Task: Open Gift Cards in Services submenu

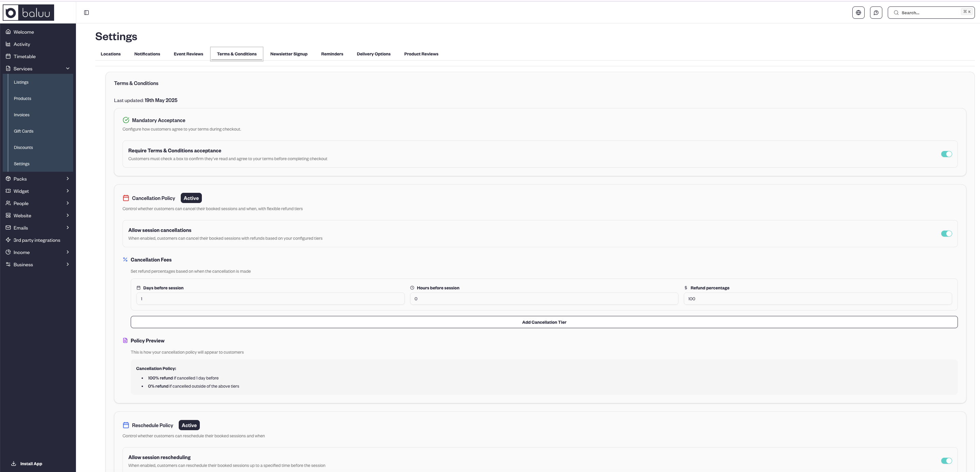Action: (23, 131)
